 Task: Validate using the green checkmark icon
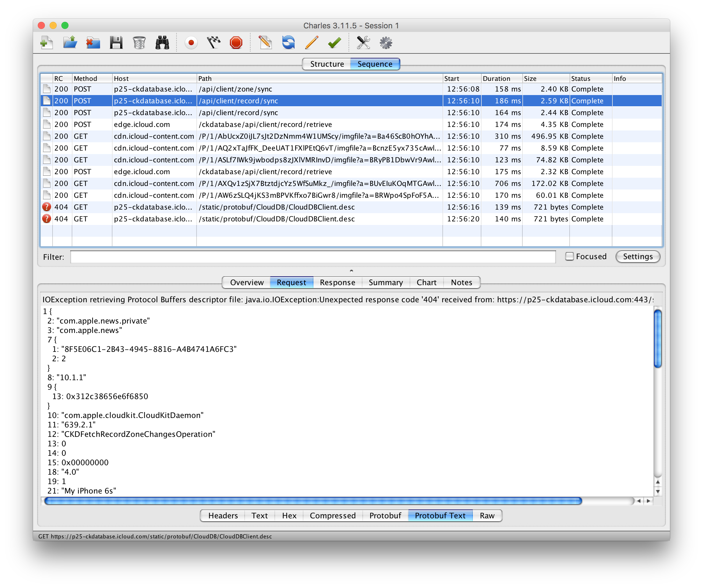click(x=334, y=43)
